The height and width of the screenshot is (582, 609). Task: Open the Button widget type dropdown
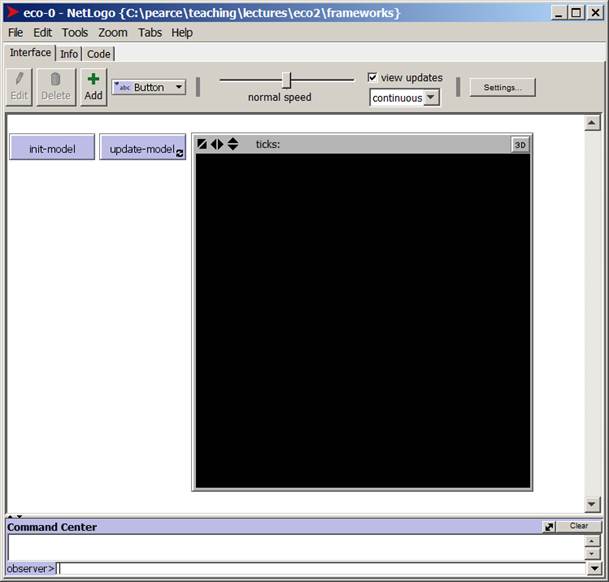pos(149,87)
